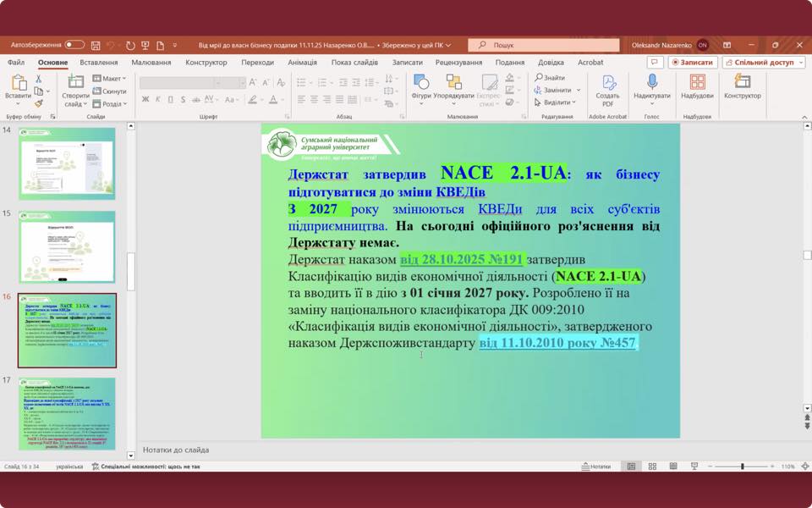Open the Фігури shapes gallery
812x508 pixels.
421,87
